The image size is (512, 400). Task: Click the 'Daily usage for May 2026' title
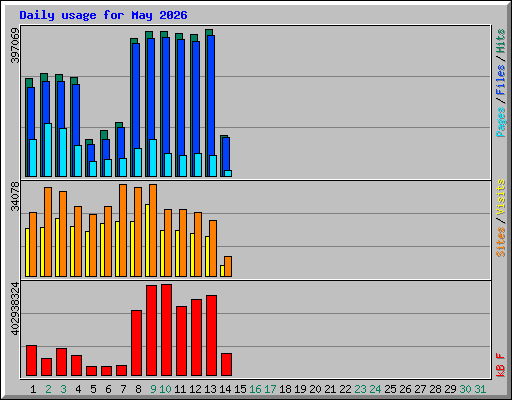point(103,15)
